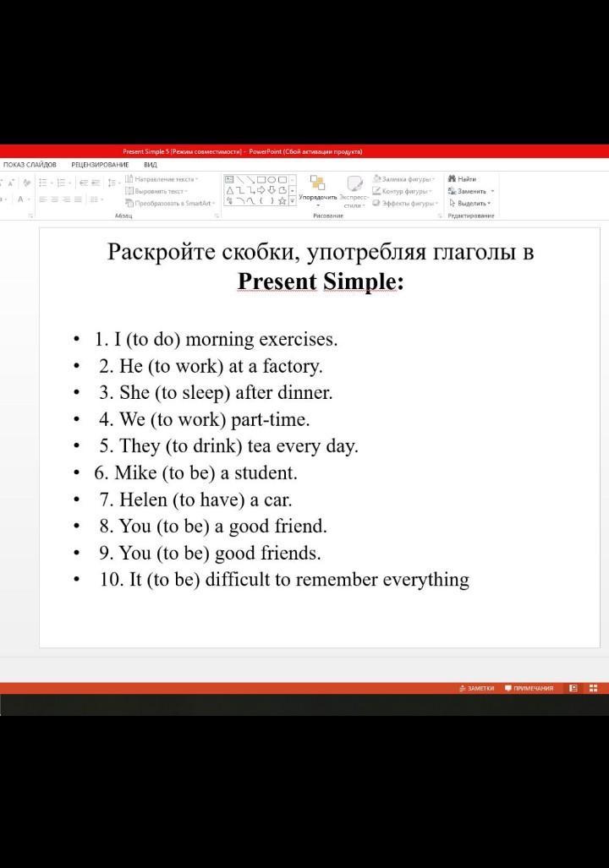
Task: Click the Найти find button
Action: 462,179
